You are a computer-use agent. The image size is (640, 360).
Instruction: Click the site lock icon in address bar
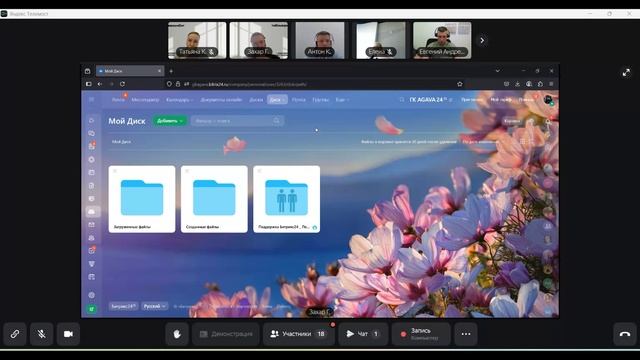tap(178, 84)
